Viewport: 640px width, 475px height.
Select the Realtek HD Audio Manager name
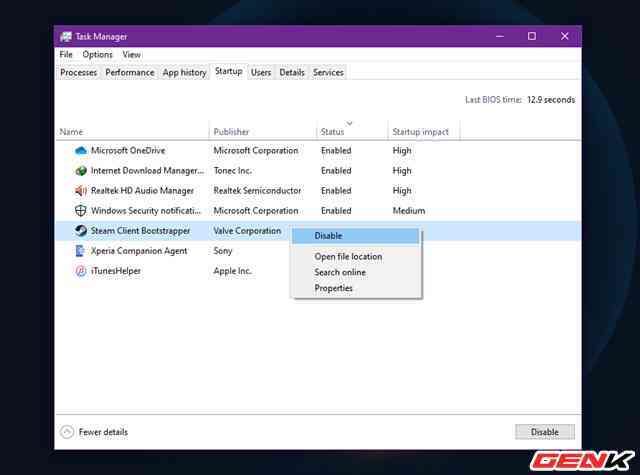click(142, 191)
